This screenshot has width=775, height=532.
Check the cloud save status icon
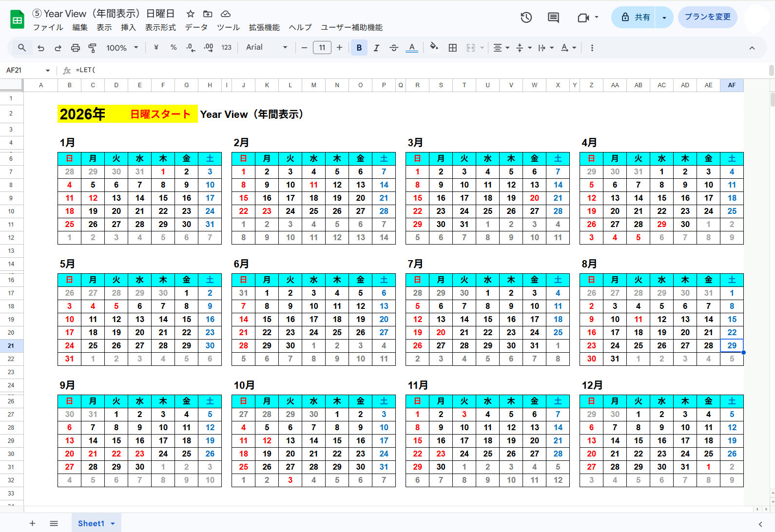coord(225,14)
